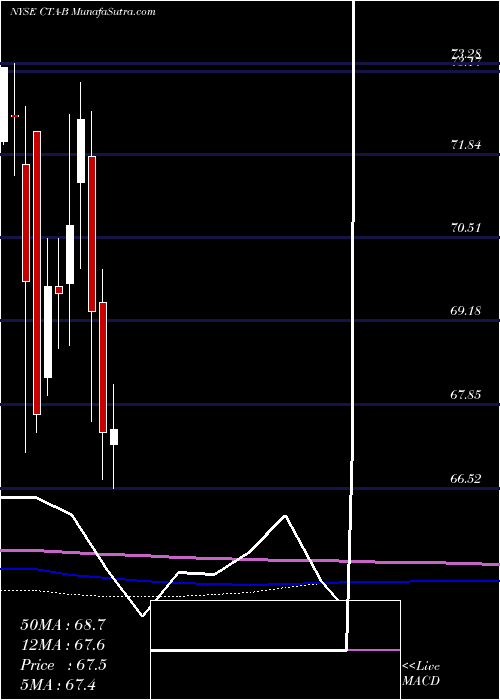Click the last white candle near 67.3
This screenshot has height=700, width=500.
(114, 437)
